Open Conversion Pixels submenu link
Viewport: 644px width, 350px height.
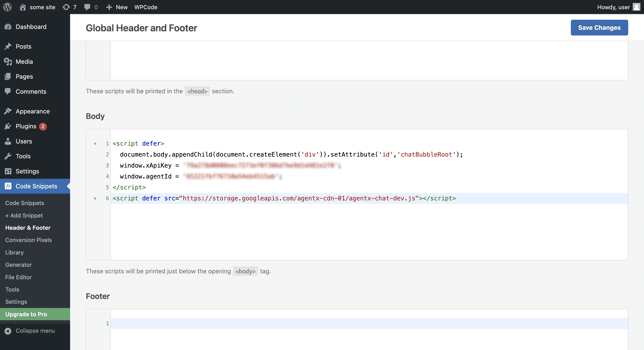(x=28, y=240)
